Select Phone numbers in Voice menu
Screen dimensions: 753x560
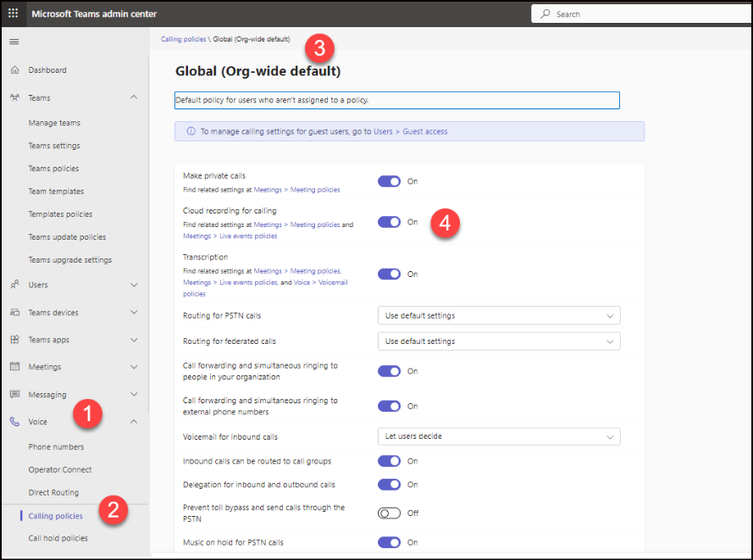point(56,447)
